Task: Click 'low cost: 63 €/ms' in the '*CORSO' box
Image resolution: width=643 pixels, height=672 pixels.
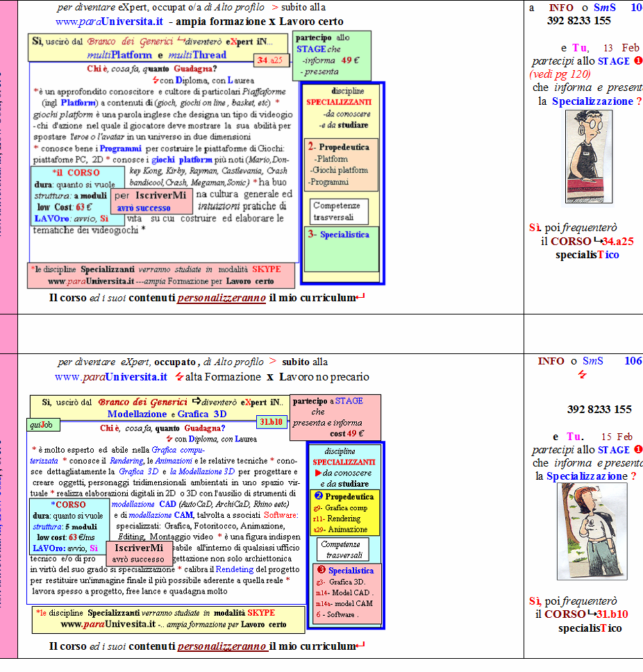Action: (66, 537)
